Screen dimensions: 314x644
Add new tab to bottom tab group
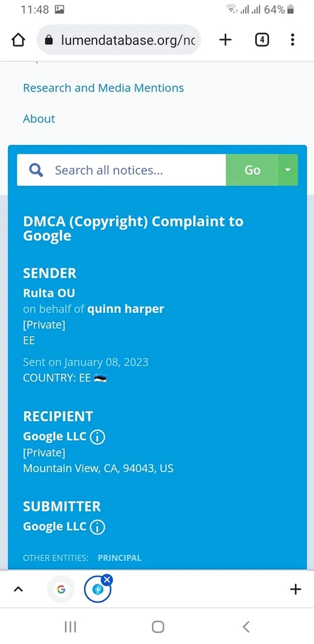pos(296,589)
